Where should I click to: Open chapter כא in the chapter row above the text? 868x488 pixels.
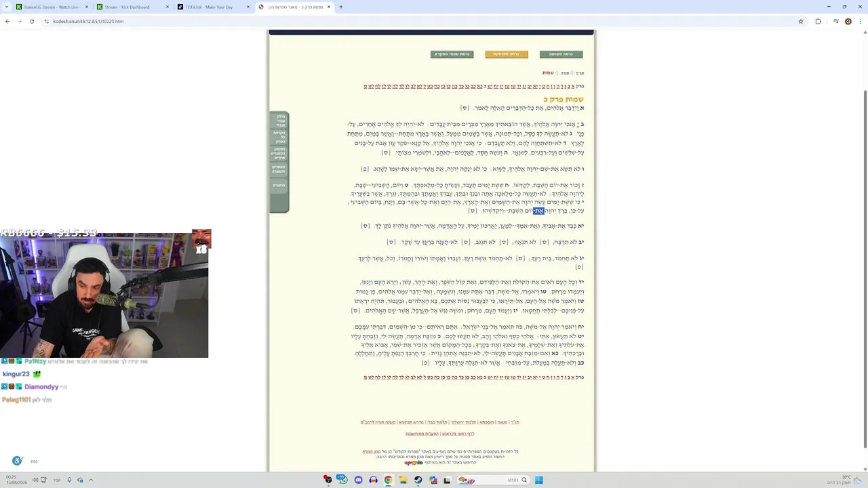[x=479, y=86]
